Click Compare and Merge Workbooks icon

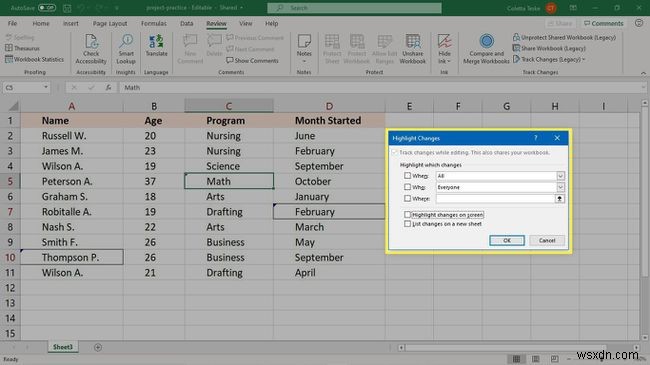pos(487,41)
